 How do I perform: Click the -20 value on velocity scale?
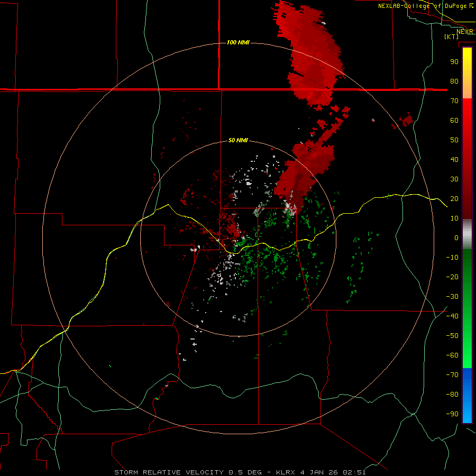[x=452, y=277]
